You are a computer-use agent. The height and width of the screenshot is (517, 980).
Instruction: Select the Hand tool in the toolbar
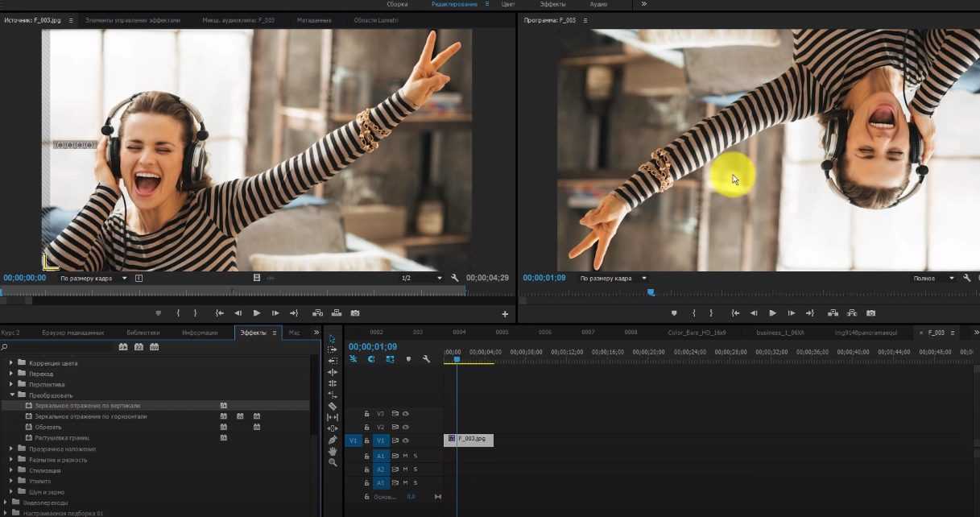(x=333, y=451)
